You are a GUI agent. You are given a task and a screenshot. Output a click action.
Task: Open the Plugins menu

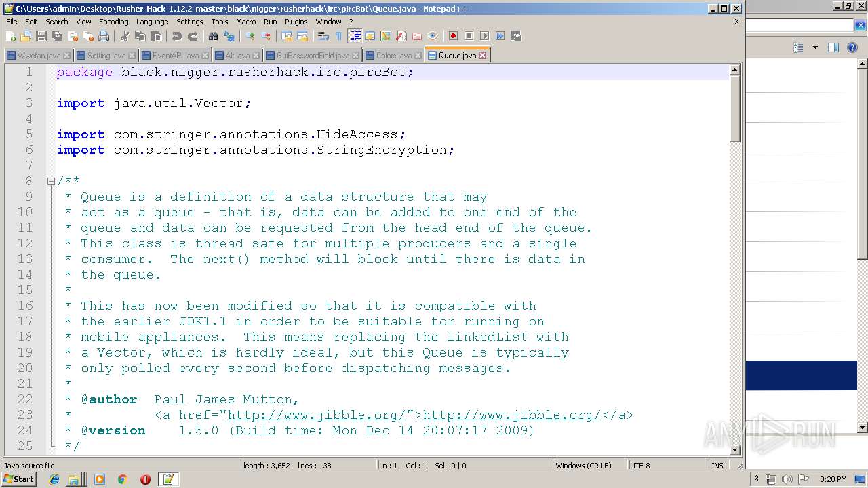tap(296, 22)
